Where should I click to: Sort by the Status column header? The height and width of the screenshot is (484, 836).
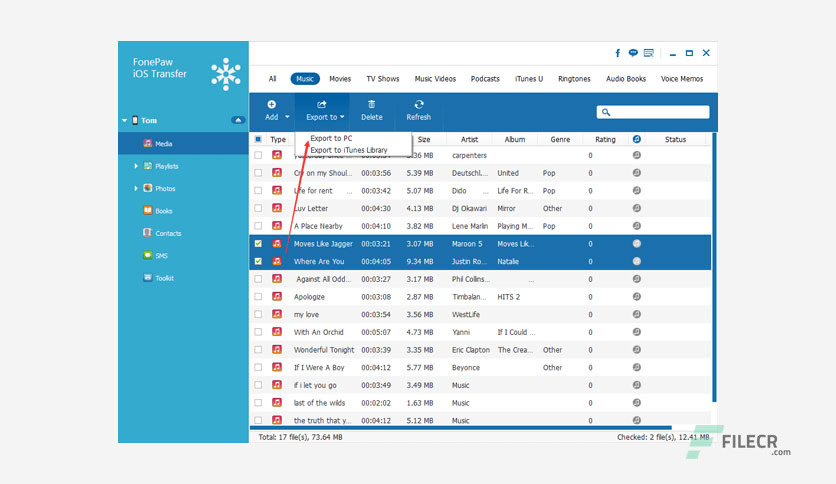pos(676,139)
